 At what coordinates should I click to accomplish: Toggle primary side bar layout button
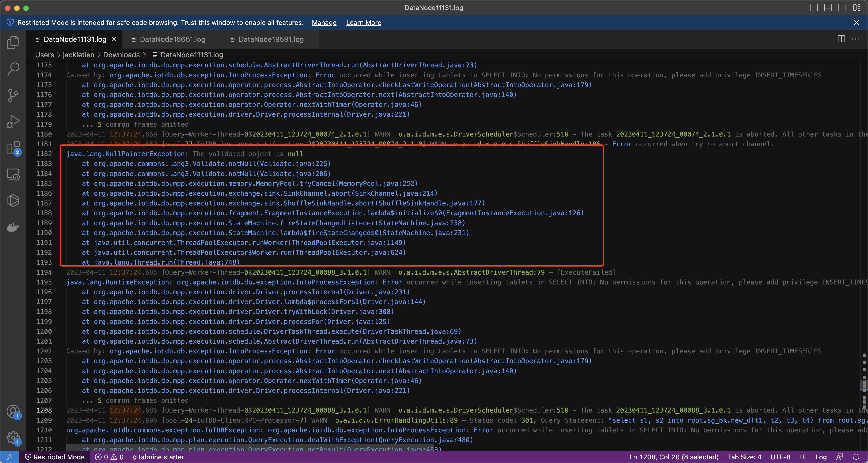click(813, 7)
